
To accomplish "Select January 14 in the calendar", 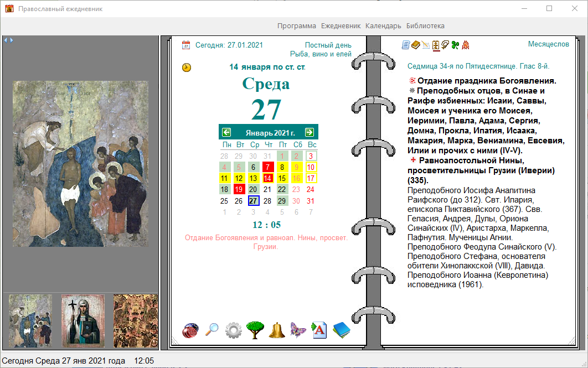I will 268,178.
